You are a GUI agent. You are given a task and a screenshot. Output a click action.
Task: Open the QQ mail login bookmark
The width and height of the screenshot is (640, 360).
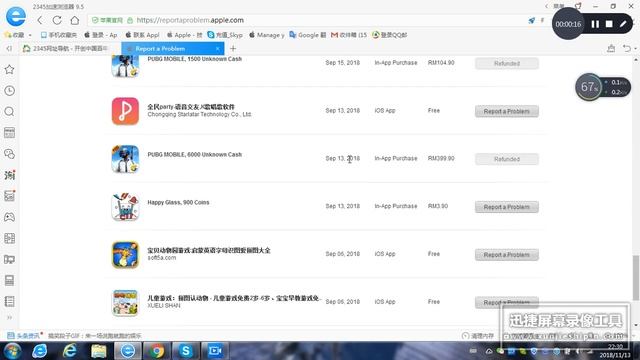[x=389, y=35]
